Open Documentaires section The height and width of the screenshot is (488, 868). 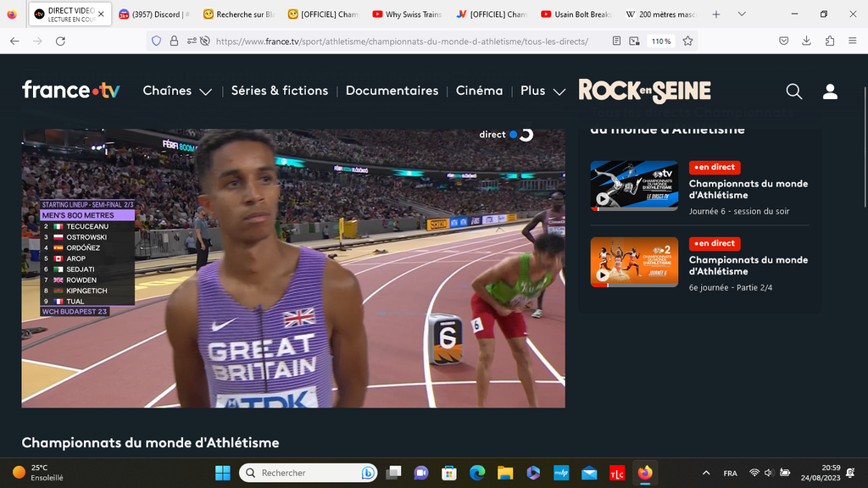pyautogui.click(x=392, y=91)
